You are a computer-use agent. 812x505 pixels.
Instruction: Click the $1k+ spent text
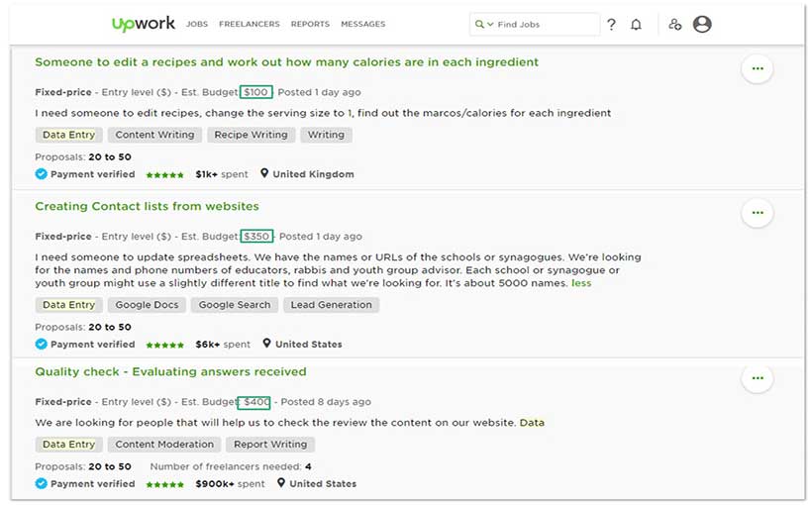222,174
